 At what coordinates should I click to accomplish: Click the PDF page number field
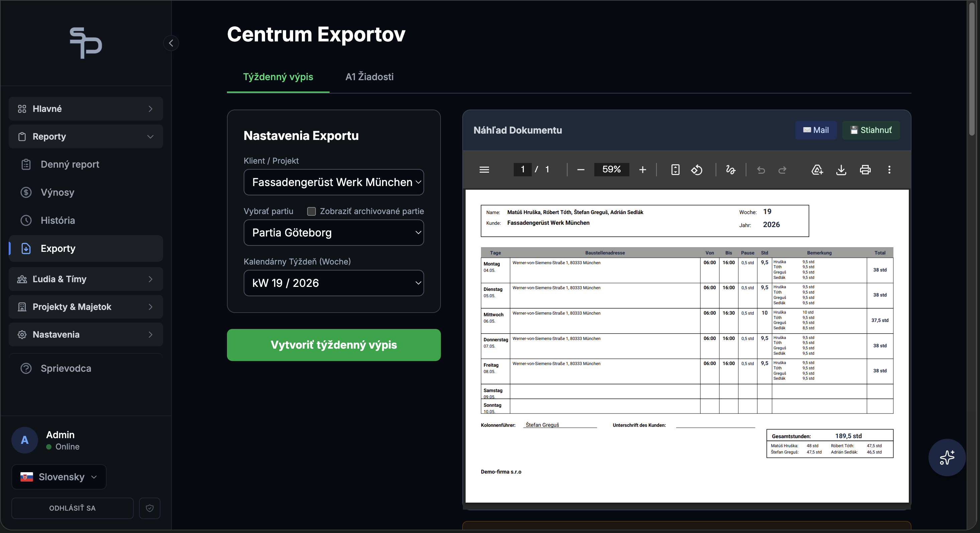coord(523,170)
